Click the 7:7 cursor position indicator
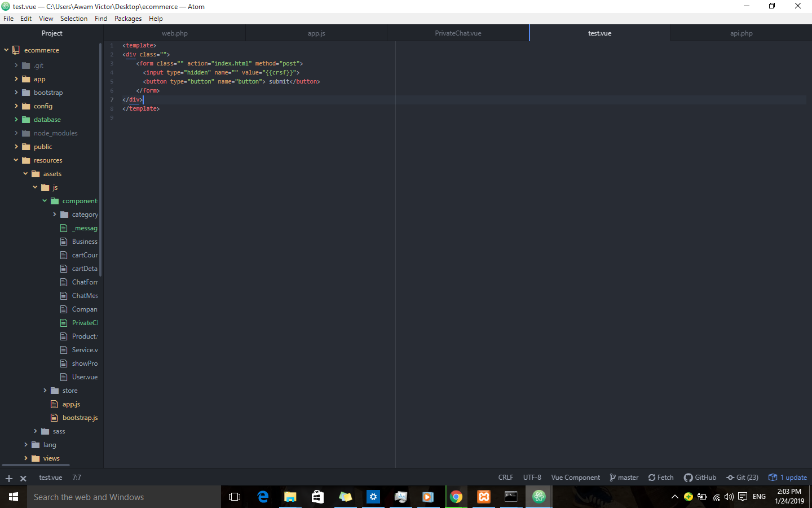Screen dimensions: 812x508 (77, 478)
